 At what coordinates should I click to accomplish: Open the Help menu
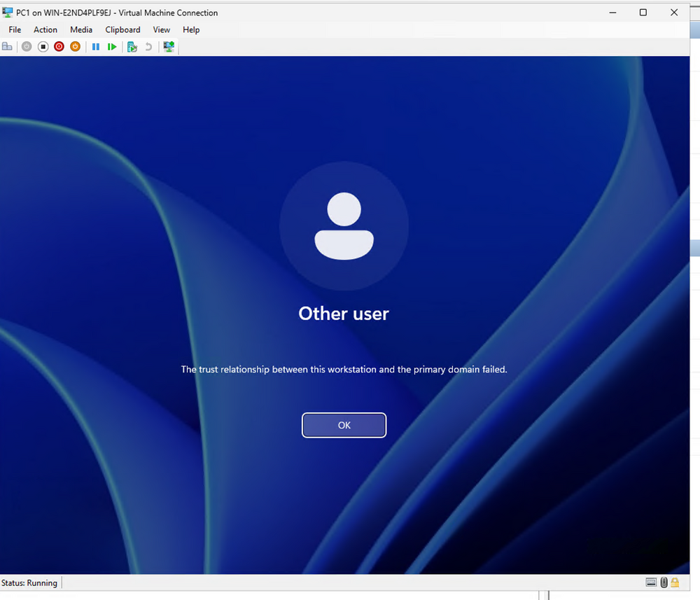click(x=191, y=29)
